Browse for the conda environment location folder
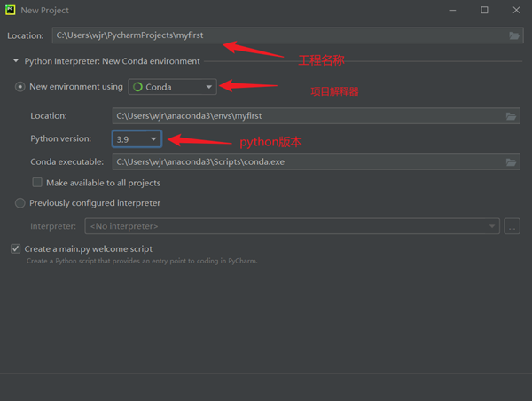 coord(511,116)
